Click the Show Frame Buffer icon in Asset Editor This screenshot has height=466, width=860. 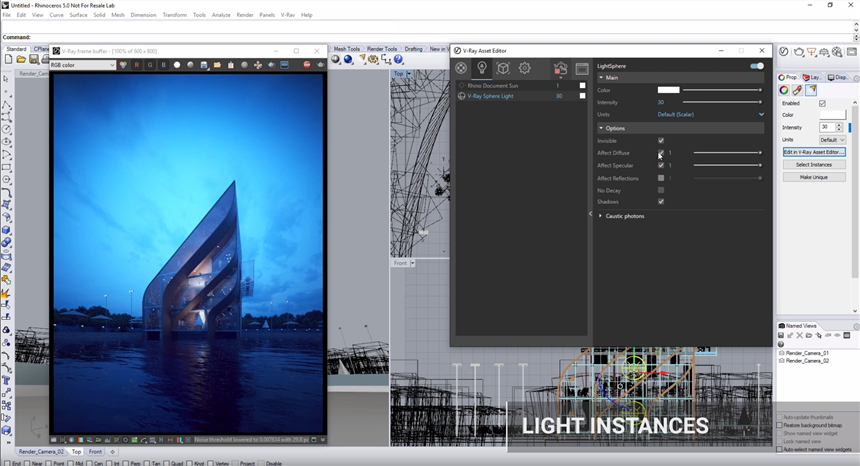click(582, 69)
